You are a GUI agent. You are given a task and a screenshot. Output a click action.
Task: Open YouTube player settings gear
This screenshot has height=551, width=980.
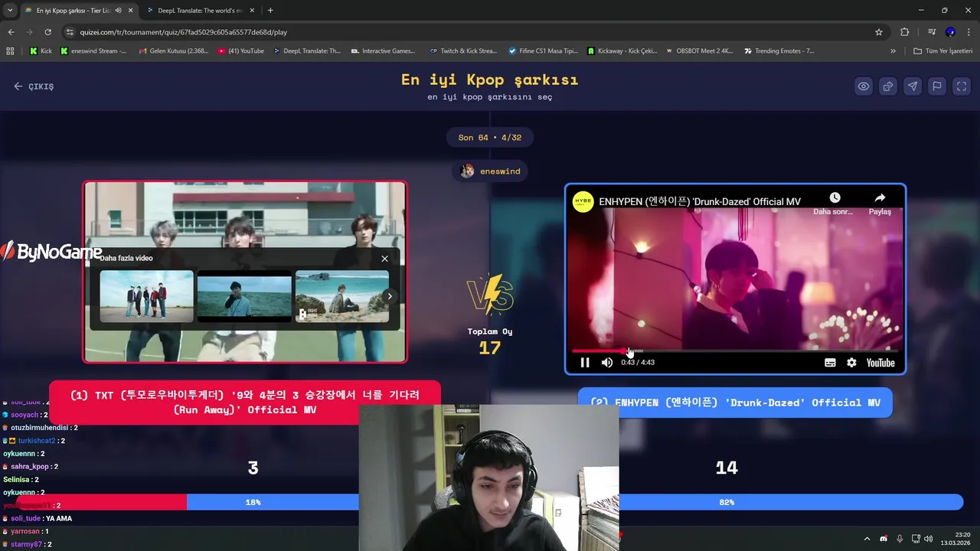(851, 363)
